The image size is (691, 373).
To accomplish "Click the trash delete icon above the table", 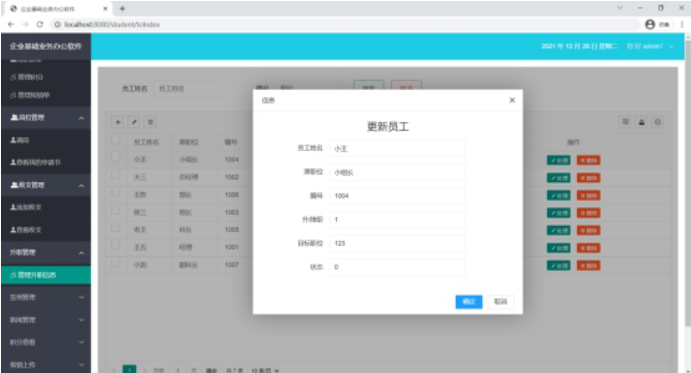I will pos(150,122).
